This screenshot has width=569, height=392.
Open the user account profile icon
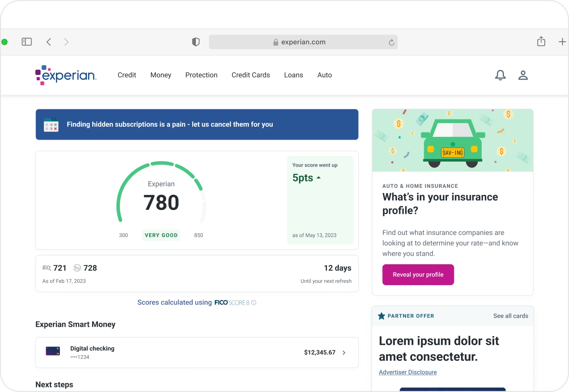pyautogui.click(x=523, y=75)
